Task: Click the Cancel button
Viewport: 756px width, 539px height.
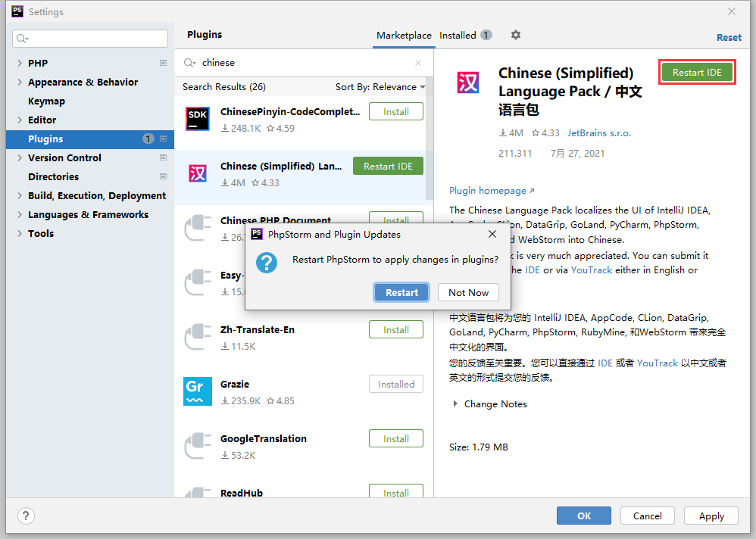Action: pos(647,516)
